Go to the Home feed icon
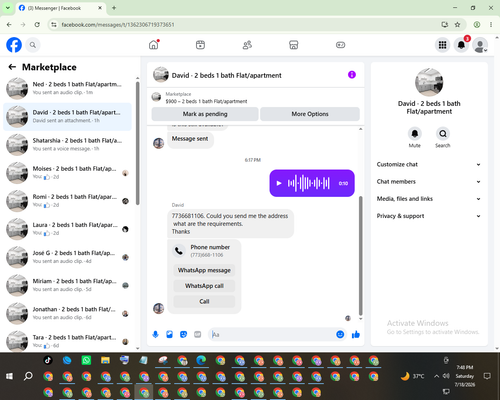The image size is (500, 400). pos(154,45)
